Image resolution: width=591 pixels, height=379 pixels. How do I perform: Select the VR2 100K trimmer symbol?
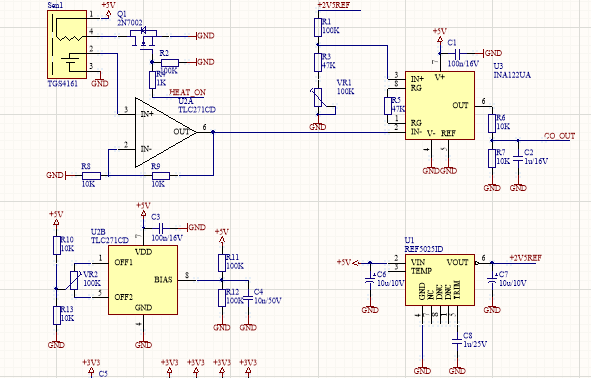tap(74, 280)
